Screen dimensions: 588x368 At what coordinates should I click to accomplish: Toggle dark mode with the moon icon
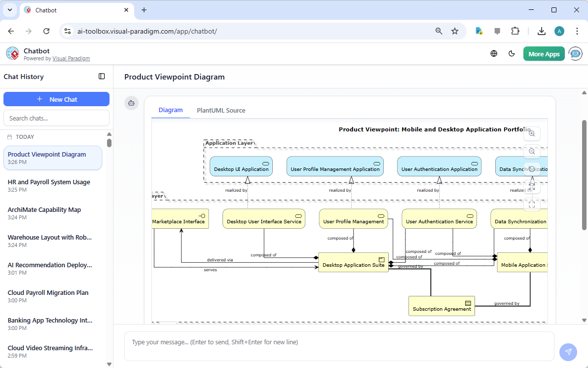tap(512, 53)
